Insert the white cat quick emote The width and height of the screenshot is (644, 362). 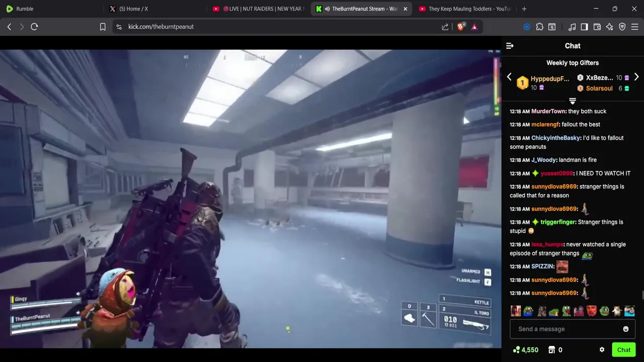click(616, 311)
